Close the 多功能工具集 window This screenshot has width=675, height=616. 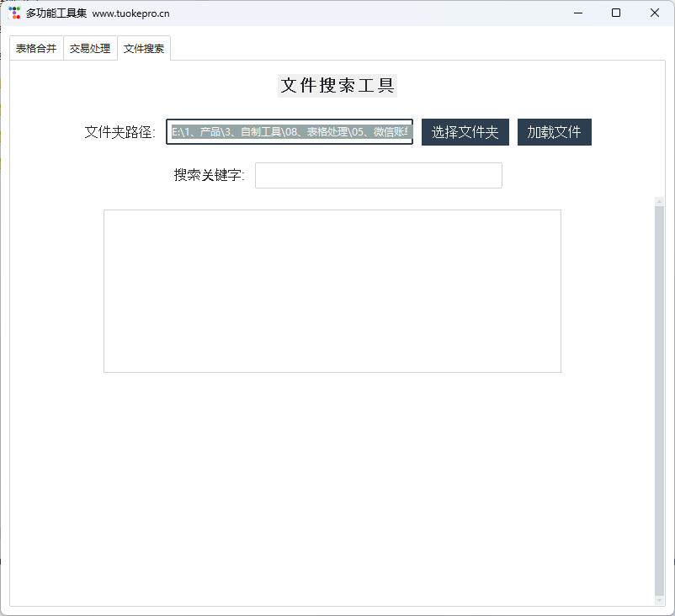654,13
